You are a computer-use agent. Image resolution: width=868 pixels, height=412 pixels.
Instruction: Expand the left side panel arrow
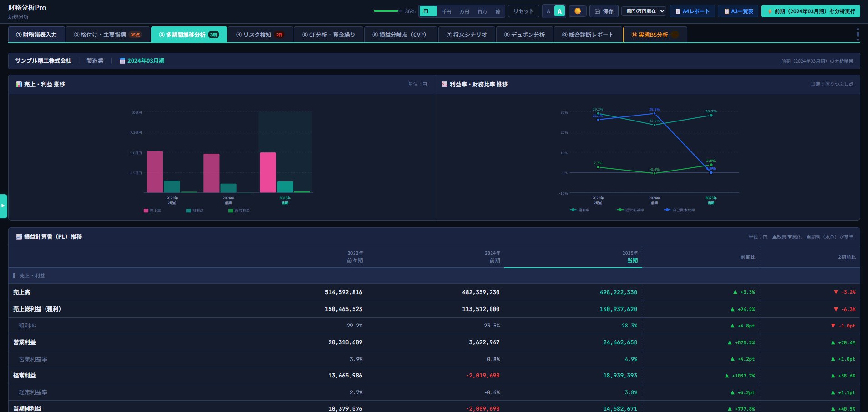3,206
